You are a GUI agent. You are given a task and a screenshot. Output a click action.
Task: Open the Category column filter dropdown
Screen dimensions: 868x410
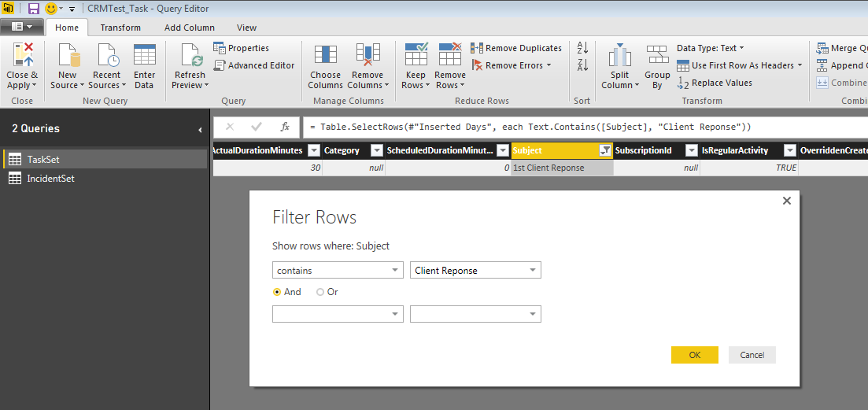pyautogui.click(x=376, y=150)
